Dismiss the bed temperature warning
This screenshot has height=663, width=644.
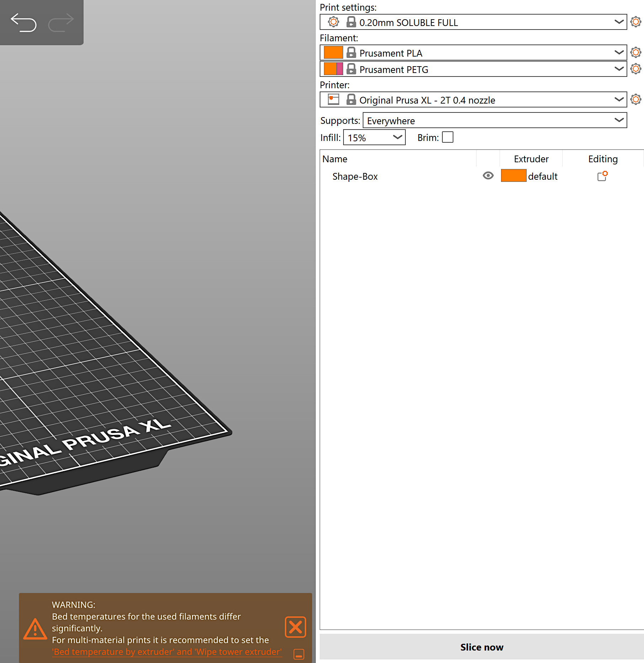pos(295,627)
